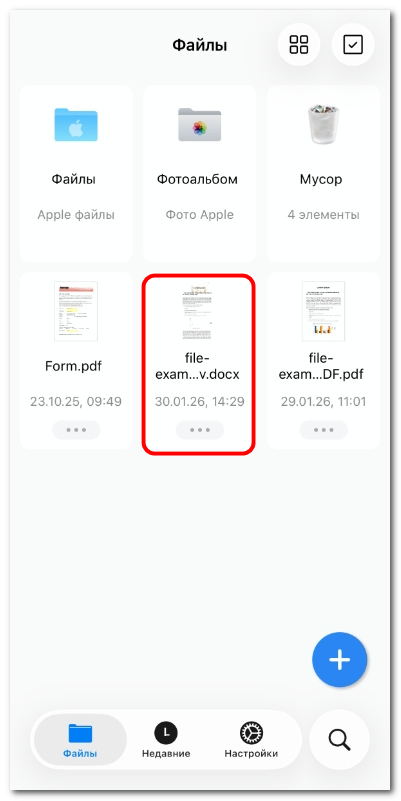
Task: Open more options for Form.pdf
Action: tap(76, 430)
